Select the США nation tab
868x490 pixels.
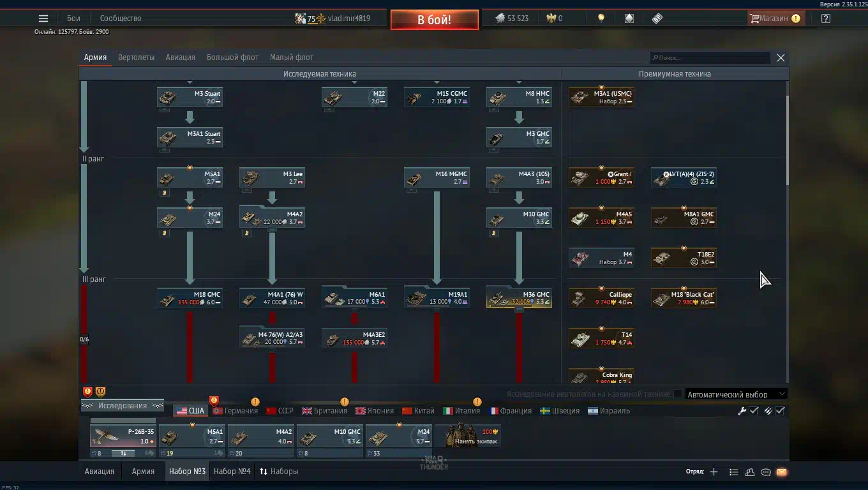coord(190,411)
